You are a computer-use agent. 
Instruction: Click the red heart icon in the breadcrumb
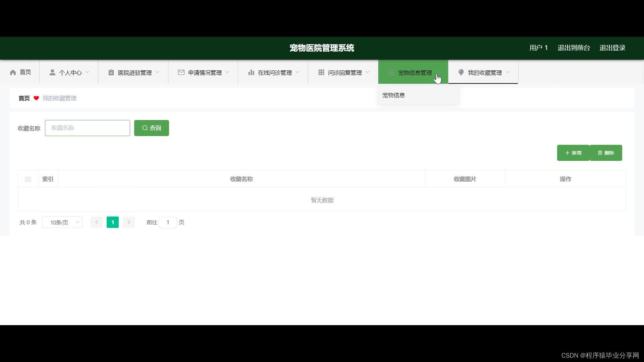pyautogui.click(x=36, y=98)
